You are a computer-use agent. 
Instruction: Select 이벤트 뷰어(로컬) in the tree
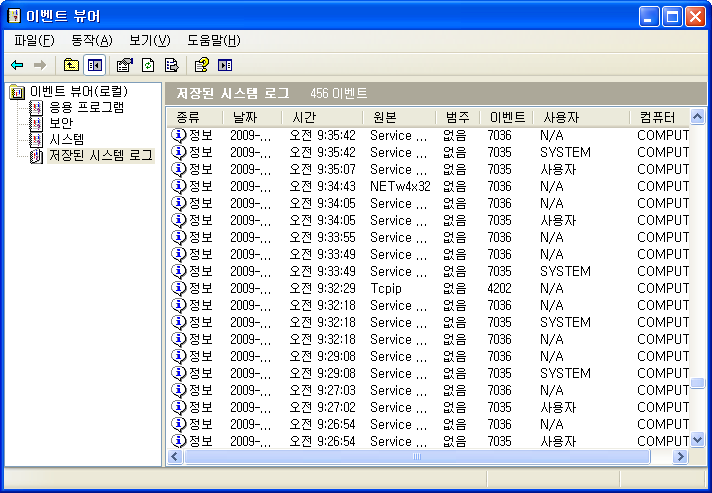tap(79, 92)
